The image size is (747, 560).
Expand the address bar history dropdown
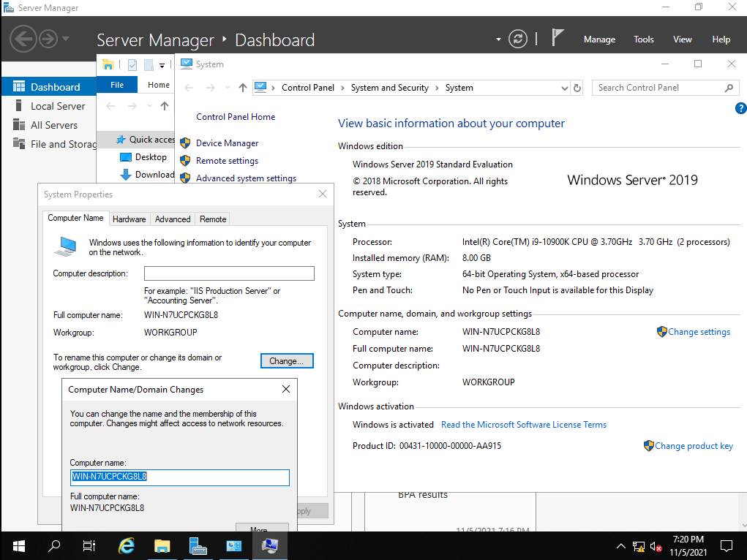[565, 88]
